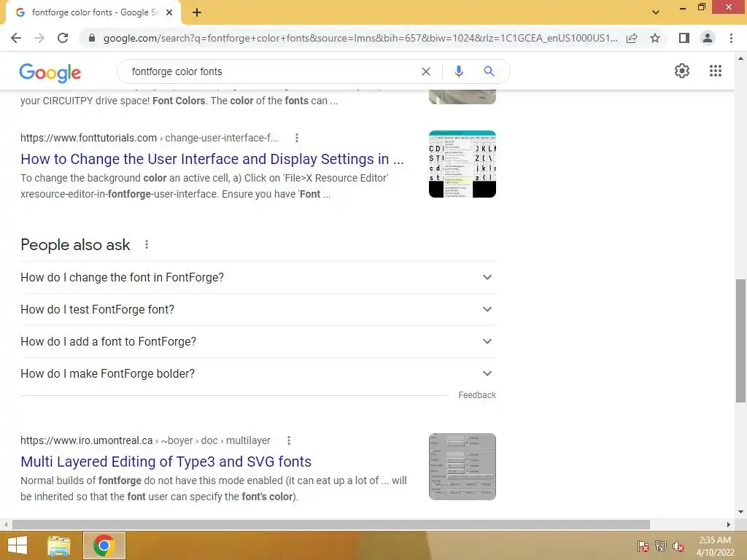
Task: Click the vertical scrollbar thumb
Action: pos(740,341)
